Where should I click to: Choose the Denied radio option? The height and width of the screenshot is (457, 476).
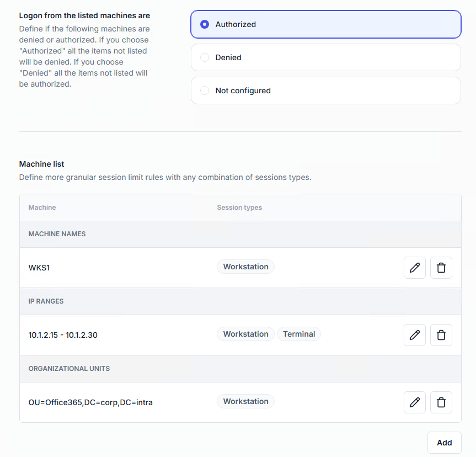click(x=205, y=57)
